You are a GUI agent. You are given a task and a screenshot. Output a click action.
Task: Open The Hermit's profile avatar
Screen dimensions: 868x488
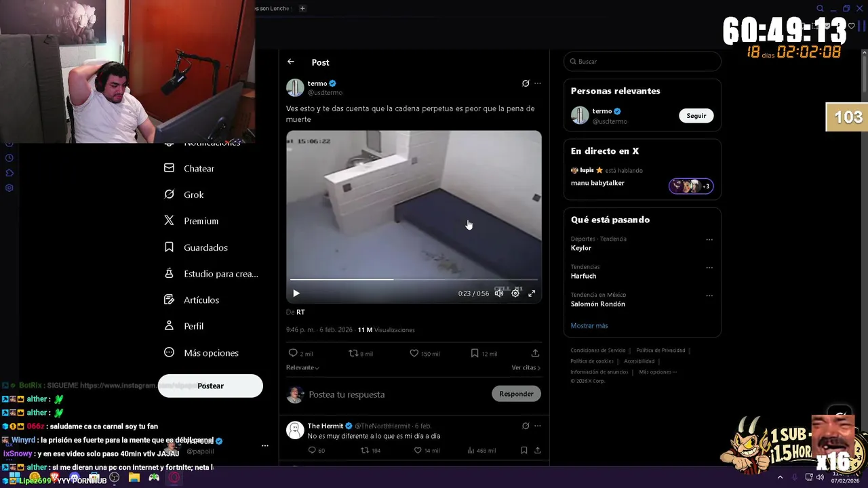(295, 430)
